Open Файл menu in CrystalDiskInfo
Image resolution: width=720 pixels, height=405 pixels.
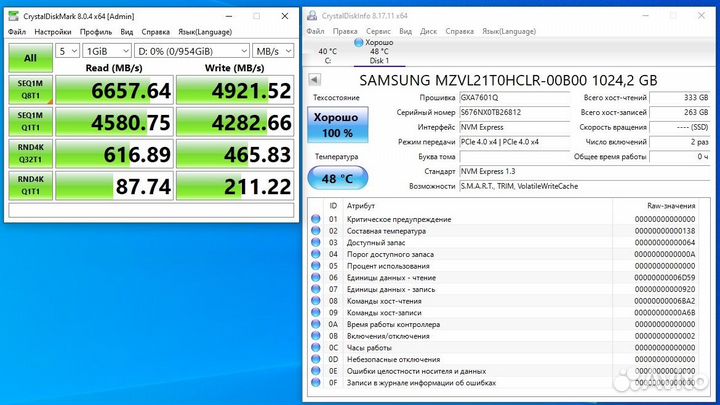tap(315, 31)
